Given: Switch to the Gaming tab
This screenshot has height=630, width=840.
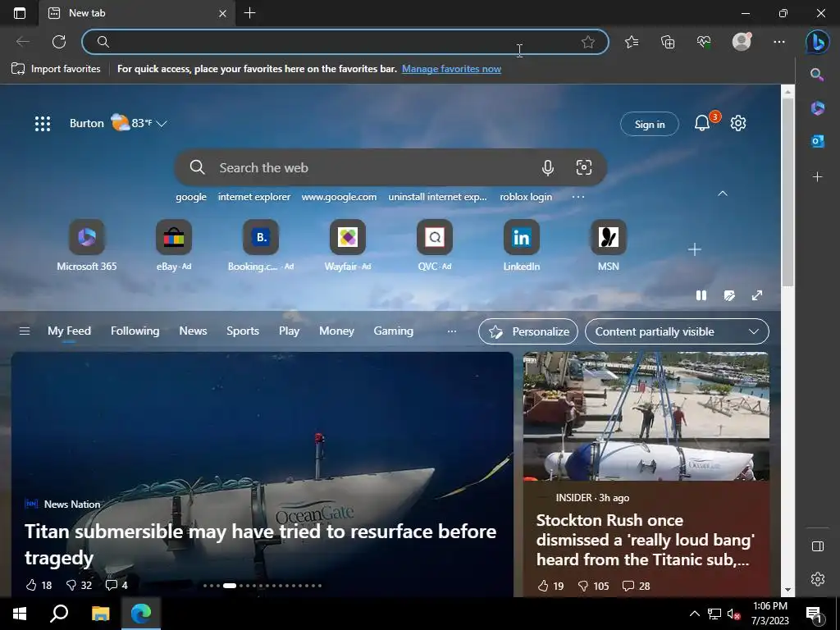Looking at the screenshot, I should click(393, 331).
